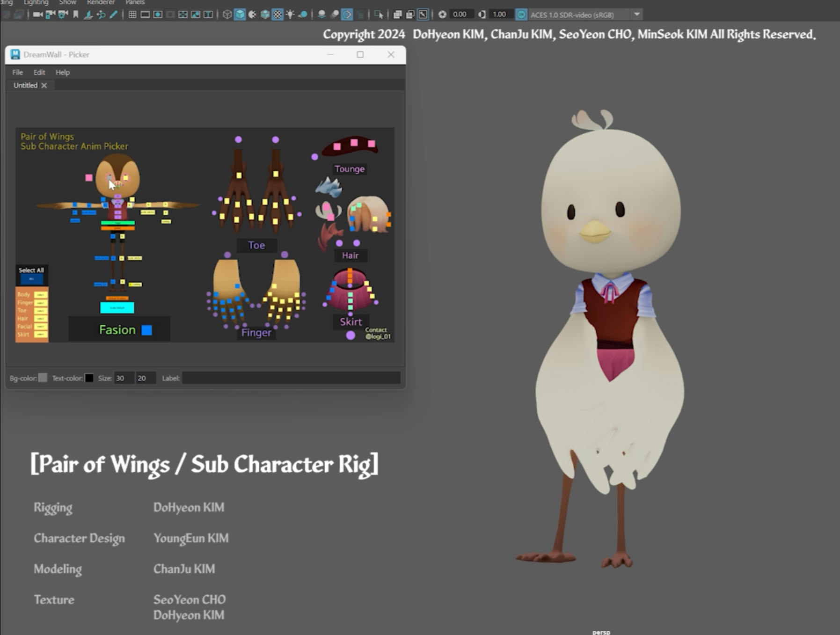Image resolution: width=840 pixels, height=635 pixels.
Task: Toggle X-Ray Active Components icon
Action: 410,15
